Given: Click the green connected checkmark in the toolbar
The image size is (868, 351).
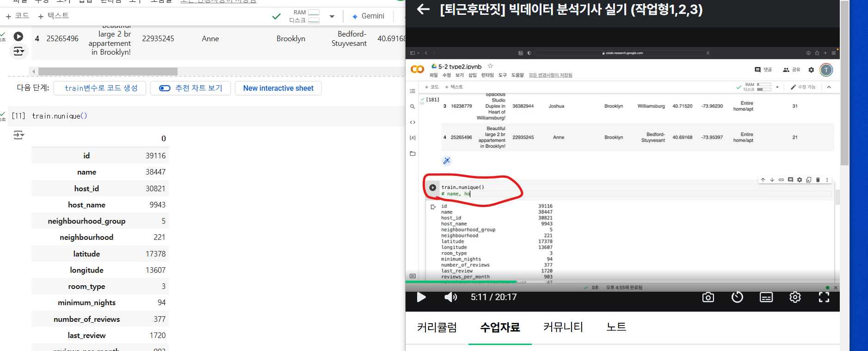Looking at the screenshot, I should 277,16.
